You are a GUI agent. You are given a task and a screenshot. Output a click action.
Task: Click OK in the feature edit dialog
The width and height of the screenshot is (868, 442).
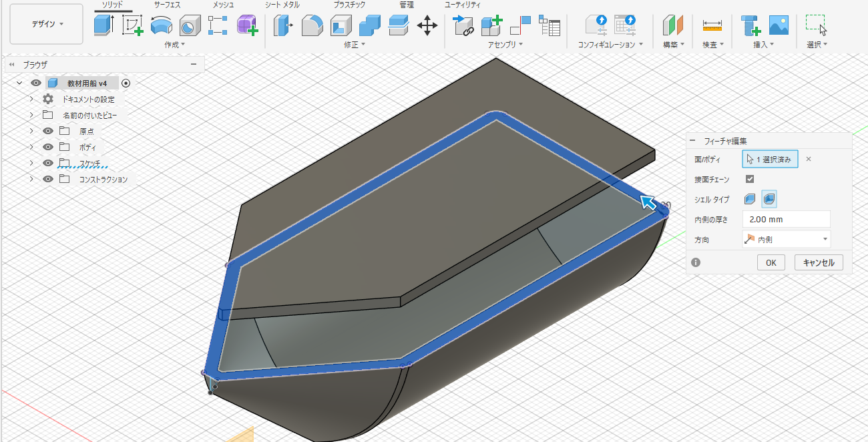[x=771, y=262]
